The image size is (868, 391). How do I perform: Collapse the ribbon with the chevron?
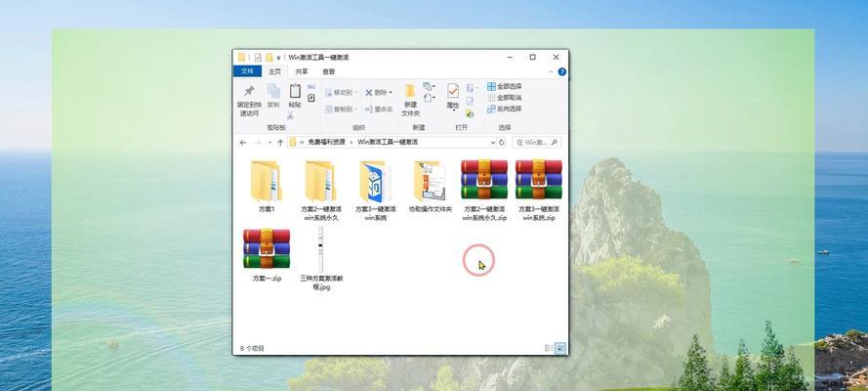551,72
